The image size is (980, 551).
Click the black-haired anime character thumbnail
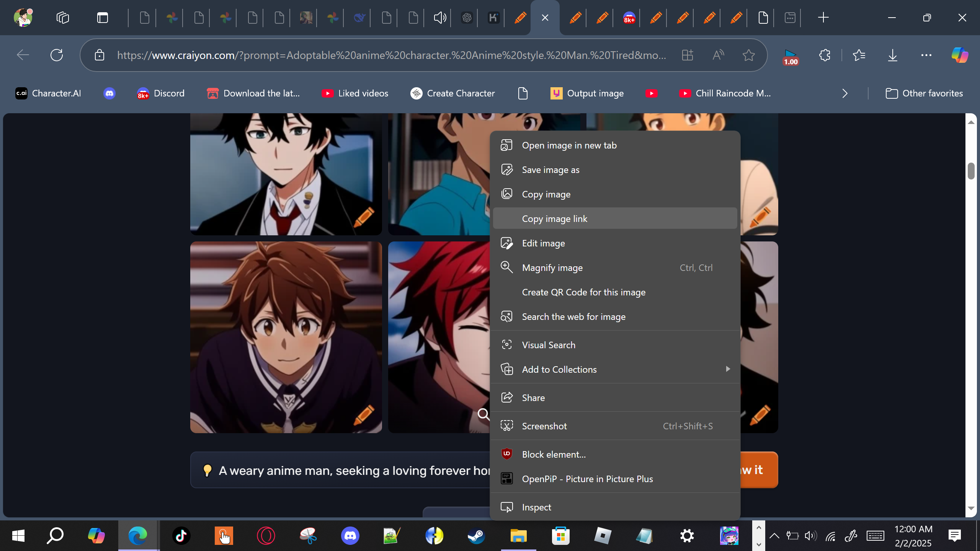(286, 174)
